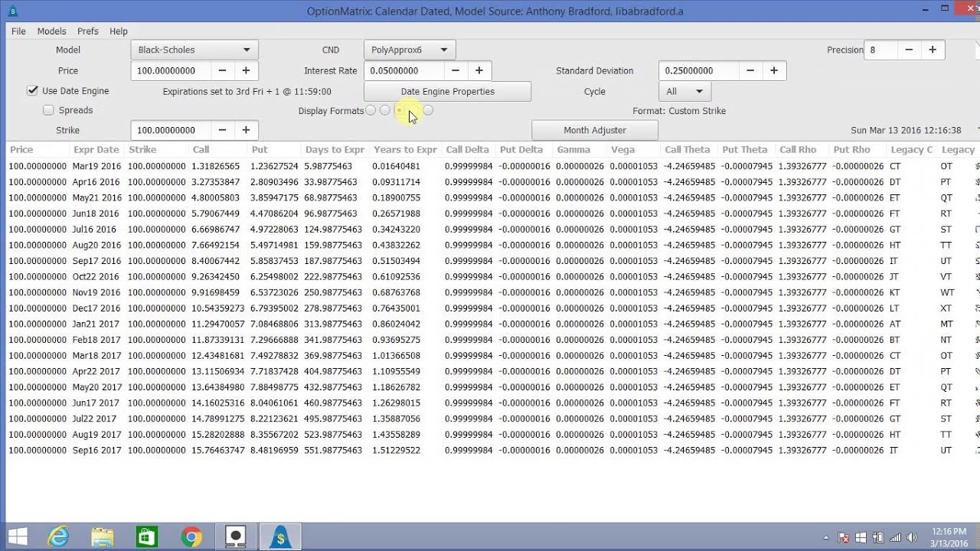The width and height of the screenshot is (980, 551).
Task: Open the Model dropdown showing Black-Scholes
Action: pos(194,50)
